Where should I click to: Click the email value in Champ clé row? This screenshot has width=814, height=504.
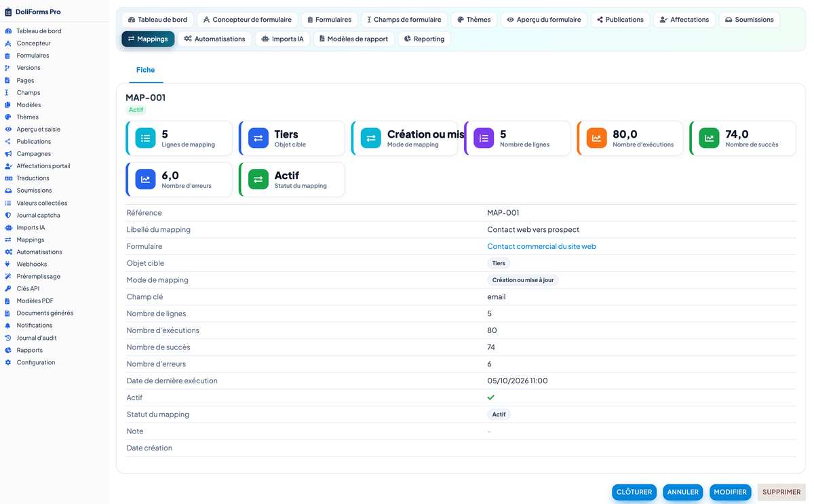point(497,297)
